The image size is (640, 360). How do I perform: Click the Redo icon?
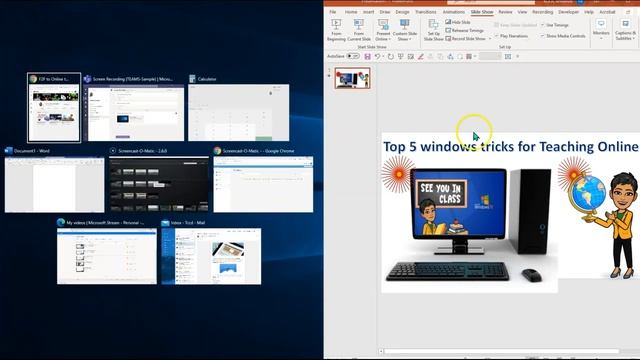tap(391, 56)
